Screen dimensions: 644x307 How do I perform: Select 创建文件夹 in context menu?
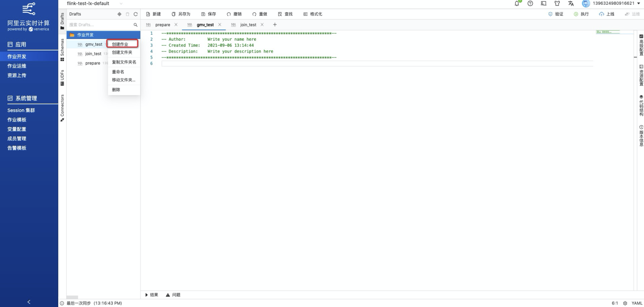tap(124, 52)
